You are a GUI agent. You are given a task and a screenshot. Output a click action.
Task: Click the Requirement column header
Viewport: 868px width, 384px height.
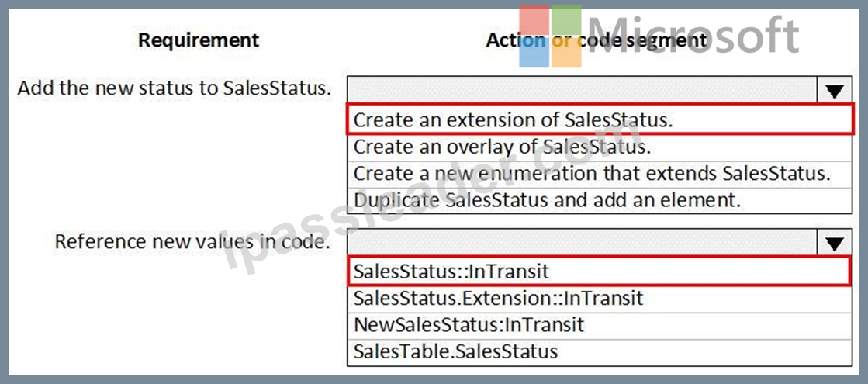pos(198,40)
